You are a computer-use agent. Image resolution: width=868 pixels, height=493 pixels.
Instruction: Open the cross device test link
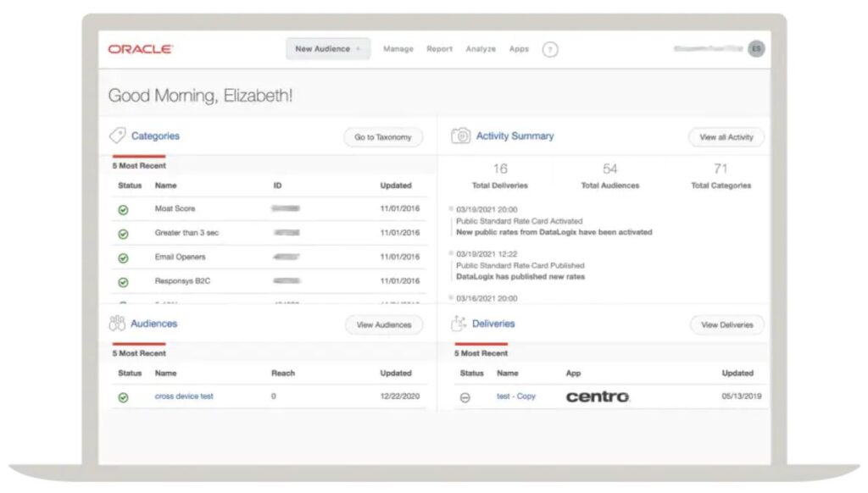(184, 396)
